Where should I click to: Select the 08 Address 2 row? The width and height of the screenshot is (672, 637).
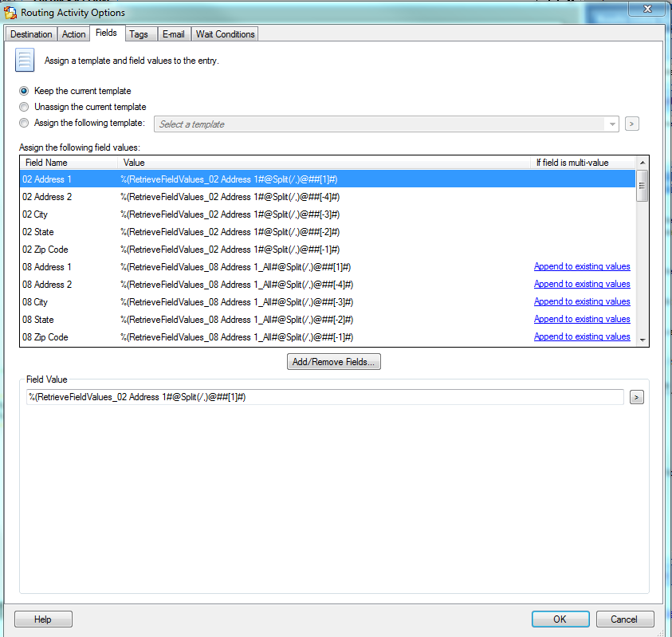pos(328,285)
